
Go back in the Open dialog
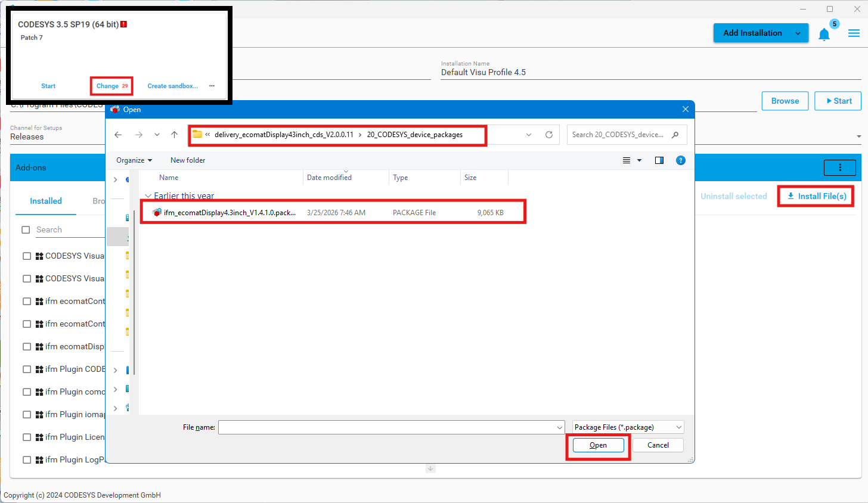click(x=118, y=135)
